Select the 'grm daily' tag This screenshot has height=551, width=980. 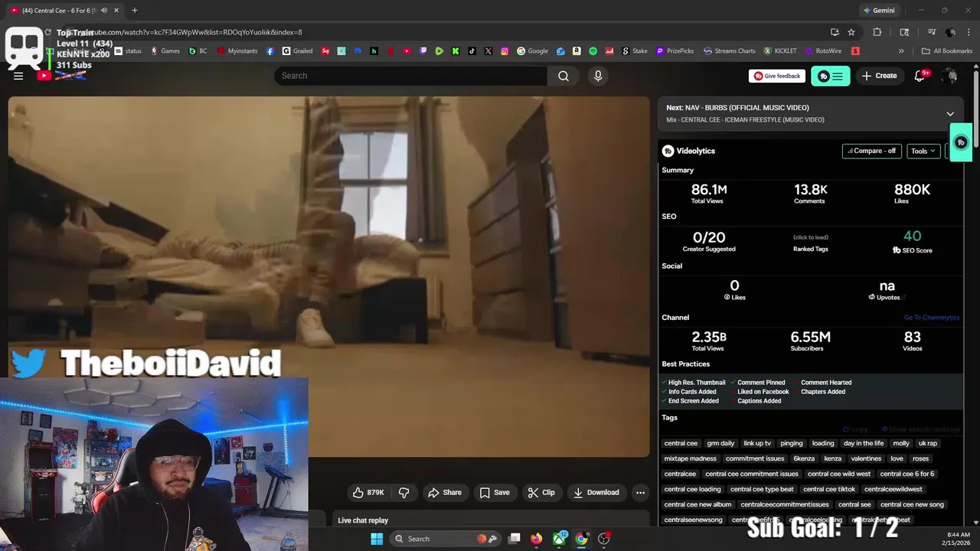click(720, 443)
